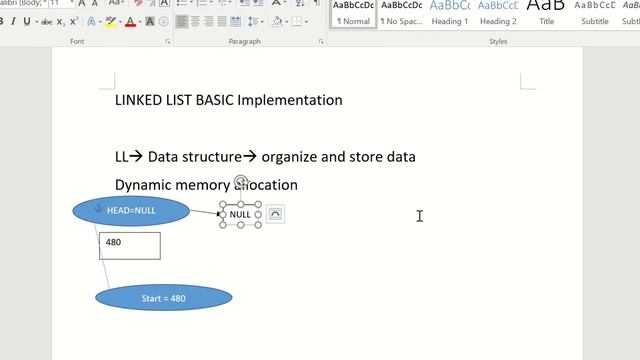The width and height of the screenshot is (640, 360).
Task: Open the shading color dropdown arrow
Action: [287, 21]
